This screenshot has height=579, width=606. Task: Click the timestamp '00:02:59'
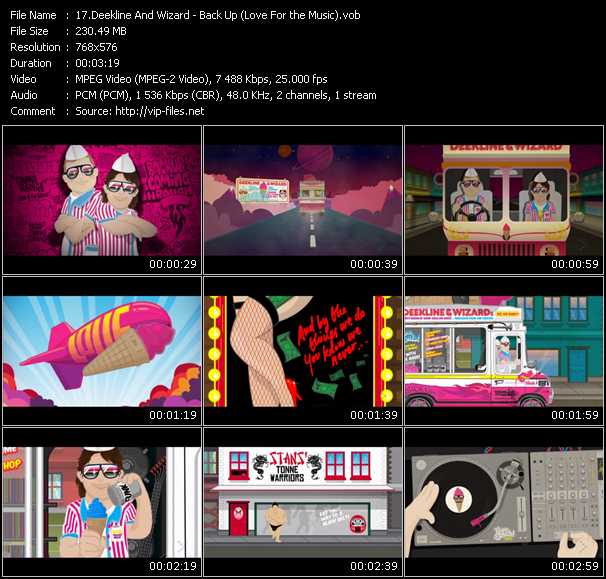pos(575,566)
